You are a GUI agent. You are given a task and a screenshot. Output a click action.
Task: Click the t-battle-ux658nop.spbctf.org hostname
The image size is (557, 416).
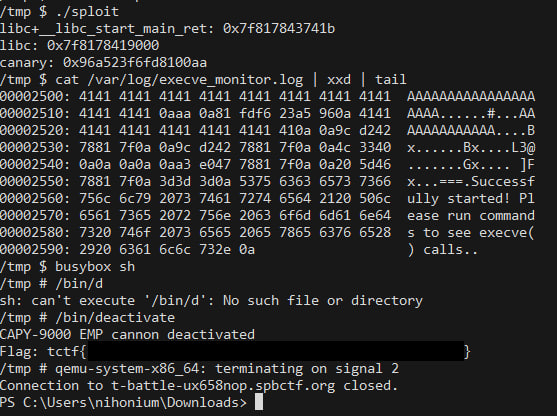point(223,386)
